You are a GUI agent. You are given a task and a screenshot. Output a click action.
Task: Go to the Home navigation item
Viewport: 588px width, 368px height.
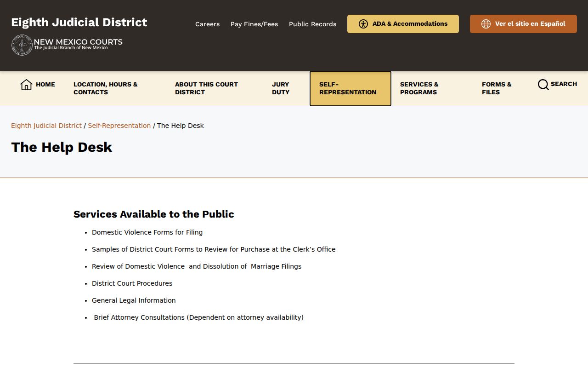(38, 85)
